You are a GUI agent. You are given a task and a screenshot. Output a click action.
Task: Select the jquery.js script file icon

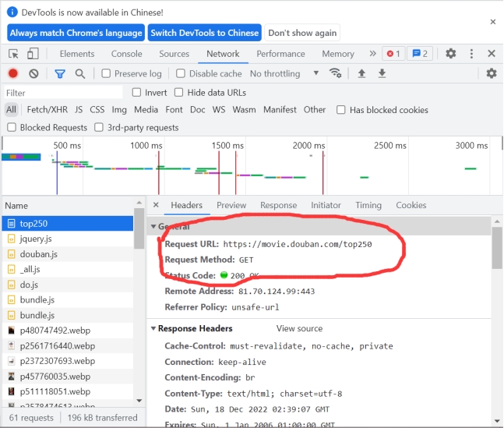[11, 239]
